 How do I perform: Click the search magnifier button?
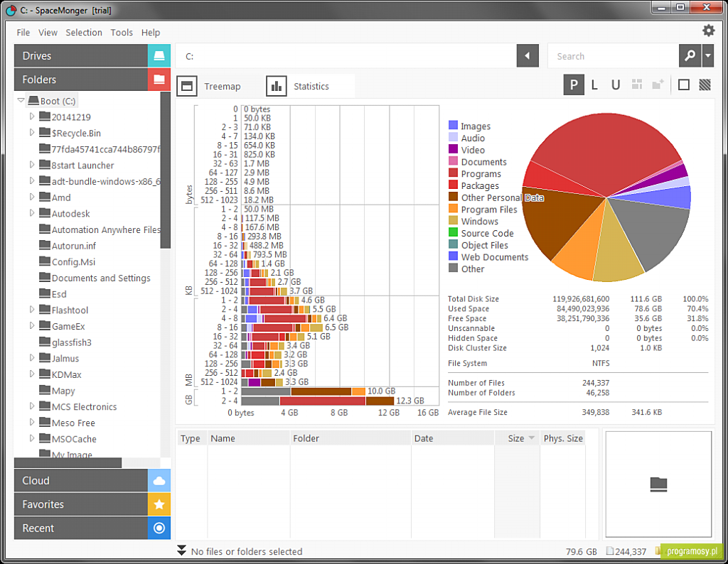(x=690, y=55)
